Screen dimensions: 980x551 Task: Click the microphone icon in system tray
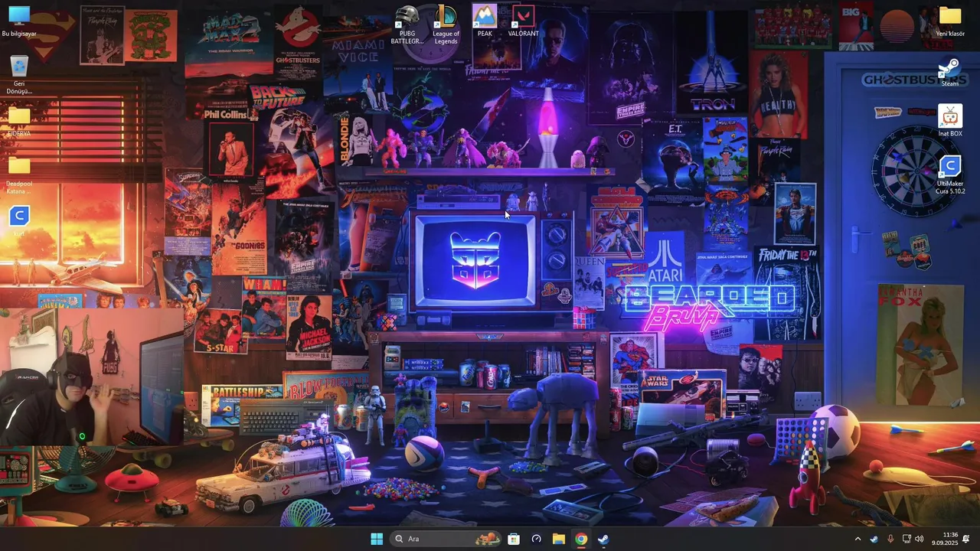point(890,539)
